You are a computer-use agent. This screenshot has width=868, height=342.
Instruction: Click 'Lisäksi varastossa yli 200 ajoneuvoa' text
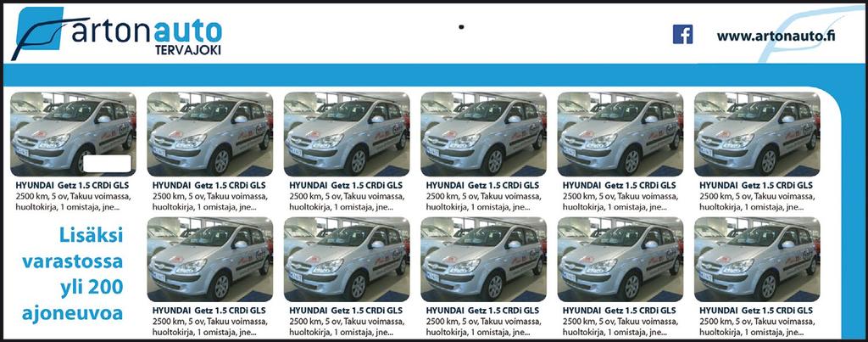pos(73,274)
